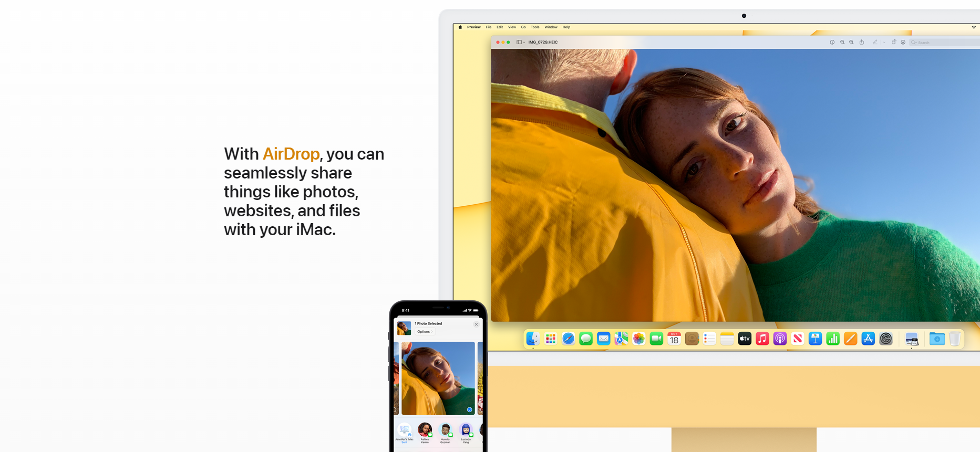
Task: Open Keynote from the Dock
Action: pyautogui.click(x=815, y=339)
